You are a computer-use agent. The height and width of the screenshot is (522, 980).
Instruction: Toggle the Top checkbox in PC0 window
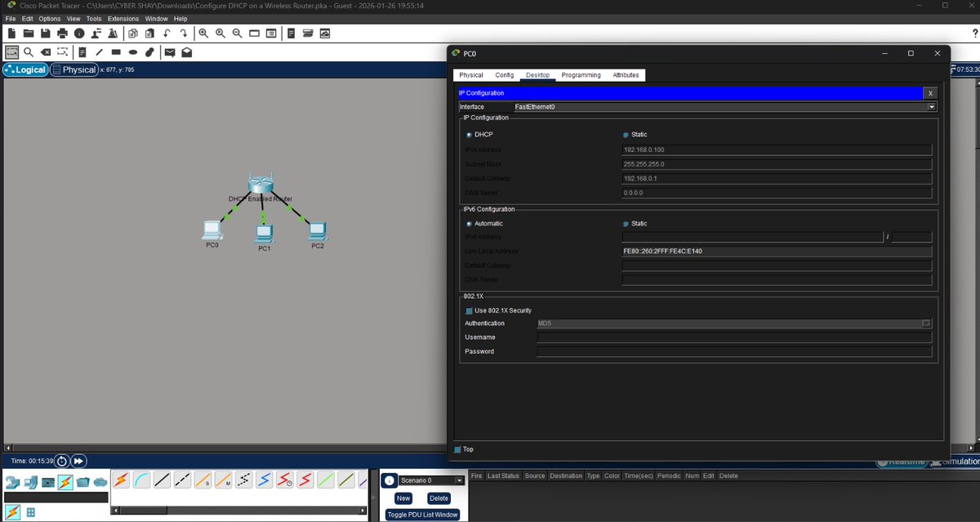[x=457, y=449]
